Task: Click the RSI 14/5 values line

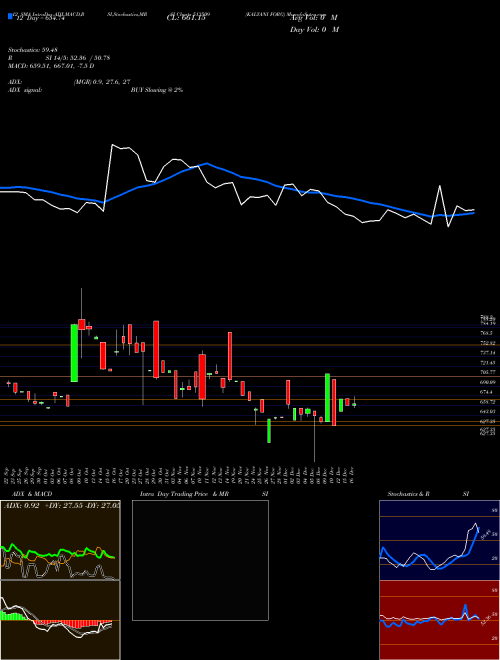Action: (x=78, y=58)
